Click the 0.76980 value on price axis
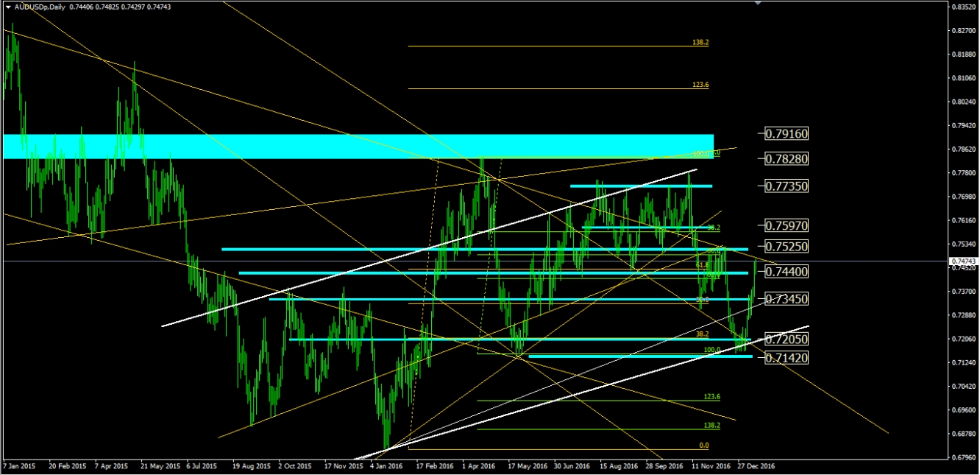This screenshot has width=980, height=475. pyautogui.click(x=965, y=197)
